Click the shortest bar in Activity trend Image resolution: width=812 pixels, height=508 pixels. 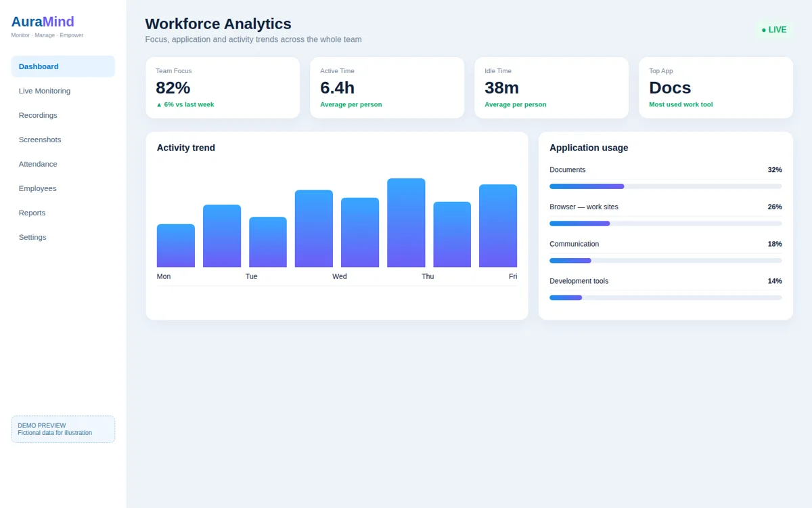coord(176,246)
